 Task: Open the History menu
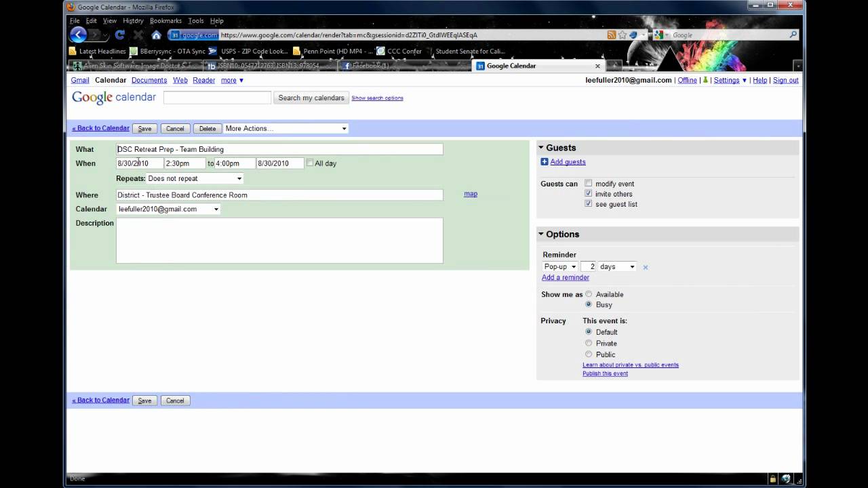[x=133, y=21]
